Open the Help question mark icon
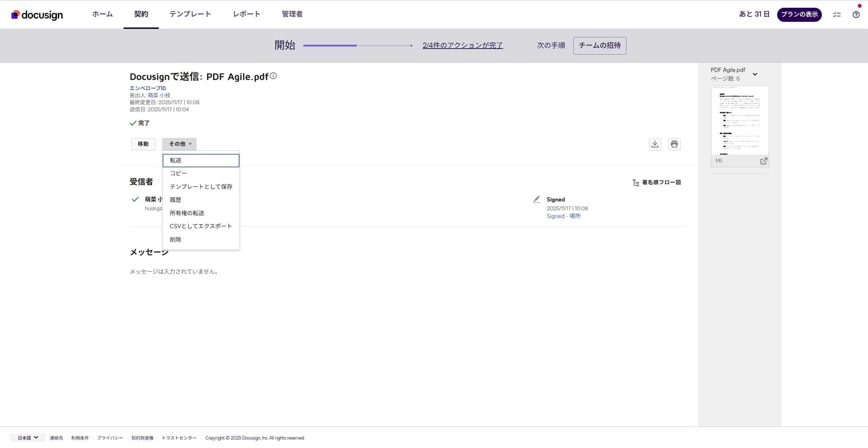The width and height of the screenshot is (868, 448). 856,14
